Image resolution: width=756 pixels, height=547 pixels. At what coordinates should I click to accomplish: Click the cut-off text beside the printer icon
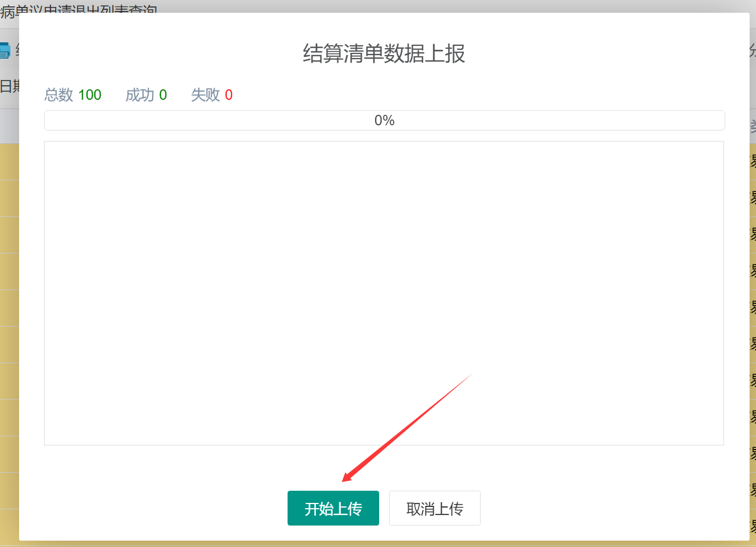tap(17, 50)
